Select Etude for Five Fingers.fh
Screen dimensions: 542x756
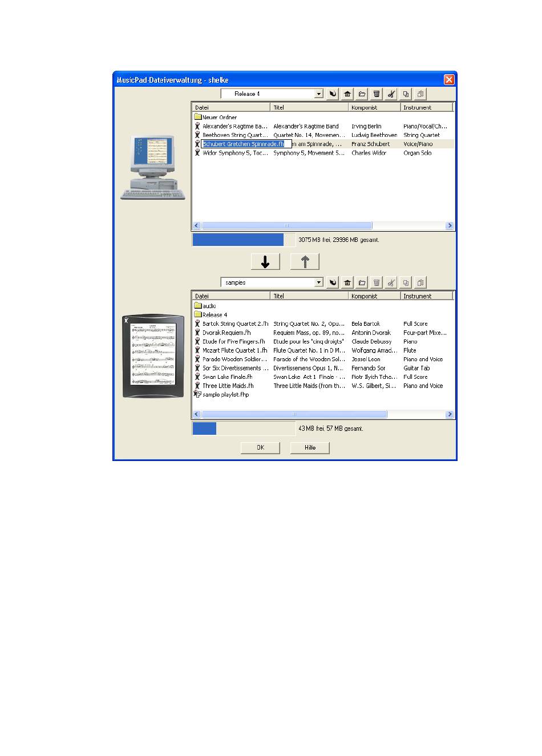(x=234, y=341)
